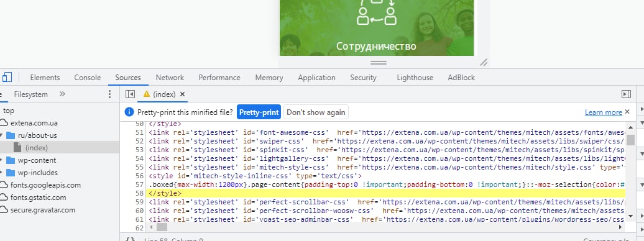Expand the first debugger sidebar section arrow
644x241 pixels.
point(642,109)
